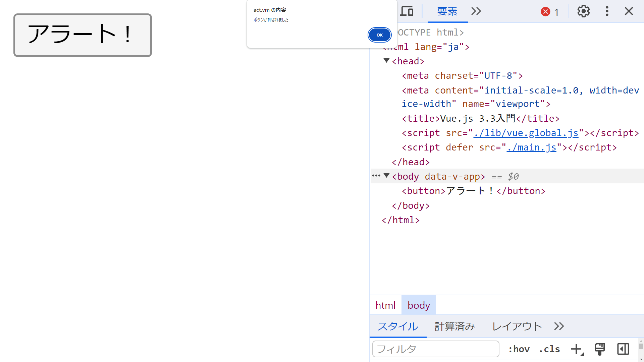644x362 pixels.
Task: Toggle the computed styles sidebar icon
Action: click(x=623, y=349)
